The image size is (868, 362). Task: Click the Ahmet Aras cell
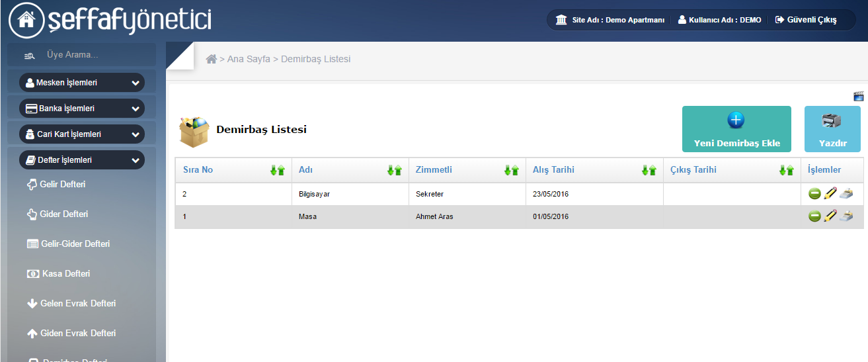click(x=467, y=216)
